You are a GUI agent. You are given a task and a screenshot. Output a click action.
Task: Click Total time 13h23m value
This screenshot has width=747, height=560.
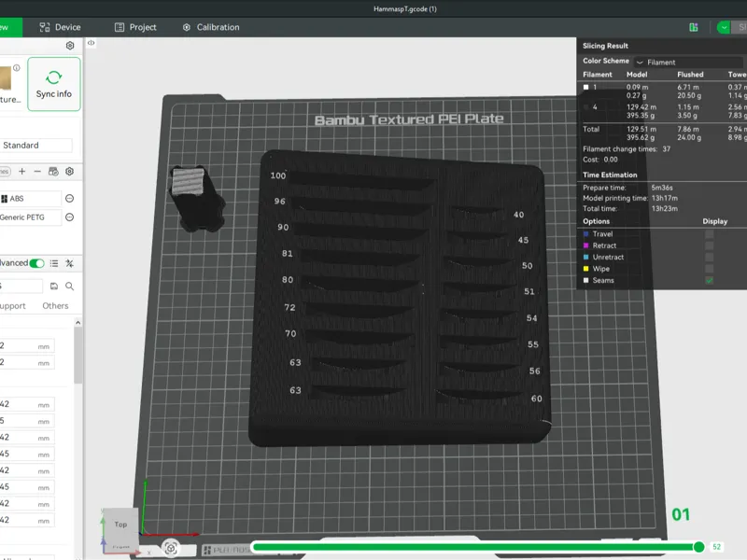click(x=664, y=208)
